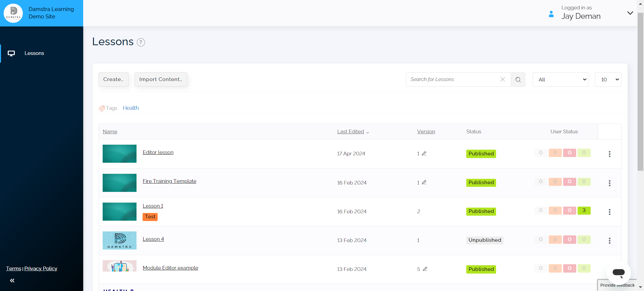
Task: Sort the table by Last Edited column
Action: [x=351, y=132]
